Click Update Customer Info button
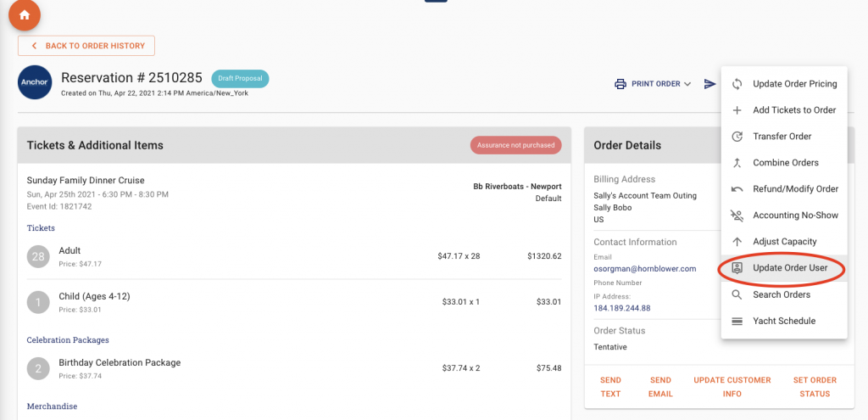868x420 pixels. [732, 387]
